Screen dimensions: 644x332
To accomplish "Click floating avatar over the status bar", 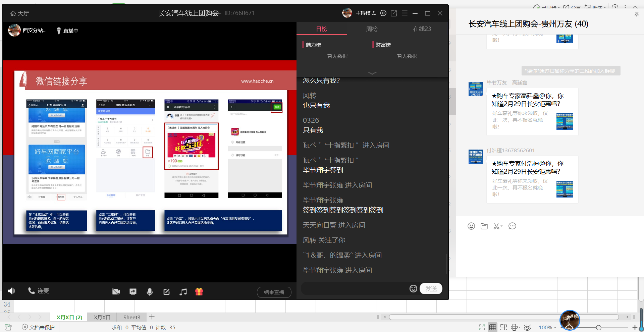I will [x=570, y=320].
